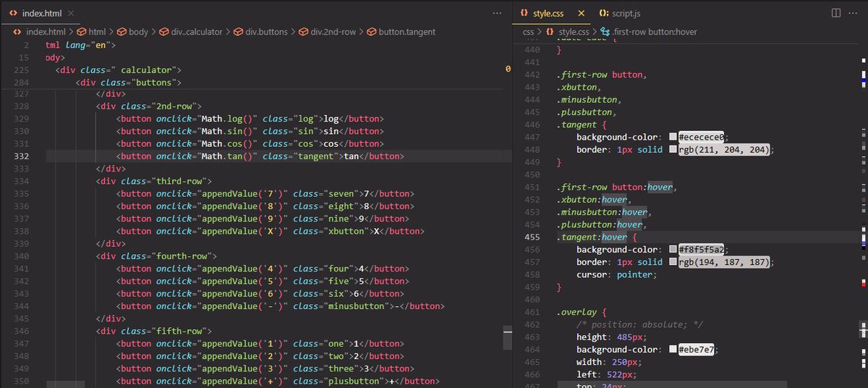Viewport: 868px width, 388px height.
Task: Open div..calculator breadcrumb dropdown
Action: pyautogui.click(x=197, y=32)
